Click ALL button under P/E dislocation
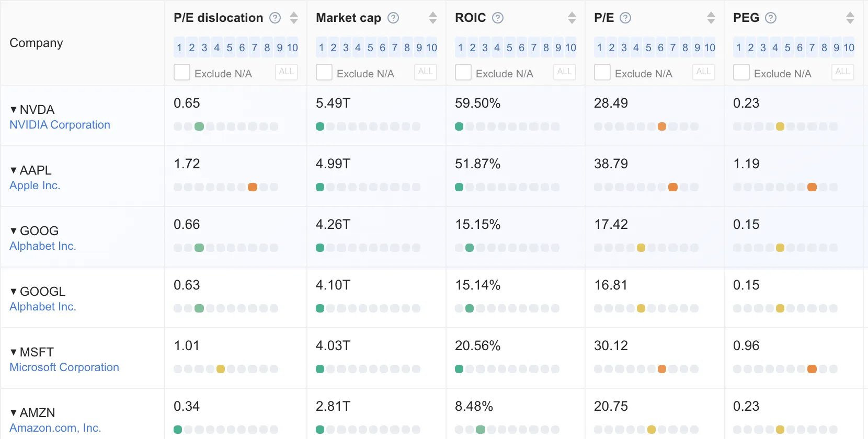 [287, 72]
